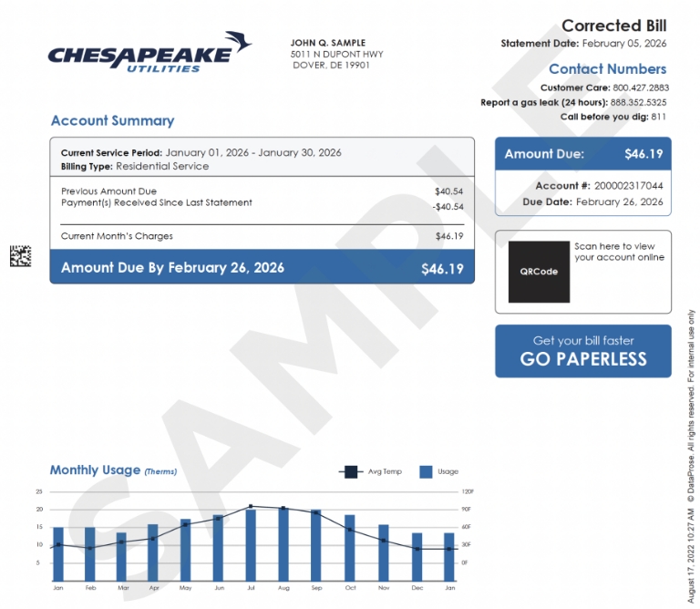Select Statement Date February 05, 2026
Image resolution: width=700 pixels, height=609 pixels.
click(583, 44)
